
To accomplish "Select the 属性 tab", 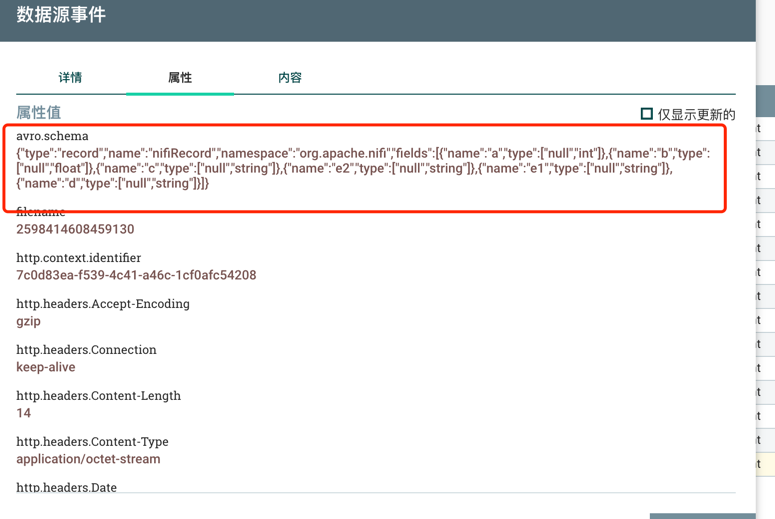I will click(180, 78).
